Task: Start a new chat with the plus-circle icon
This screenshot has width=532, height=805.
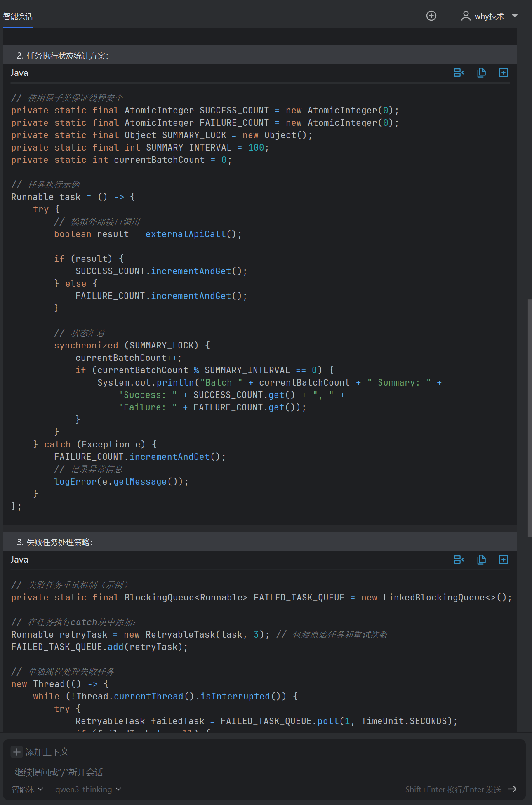Action: click(431, 16)
